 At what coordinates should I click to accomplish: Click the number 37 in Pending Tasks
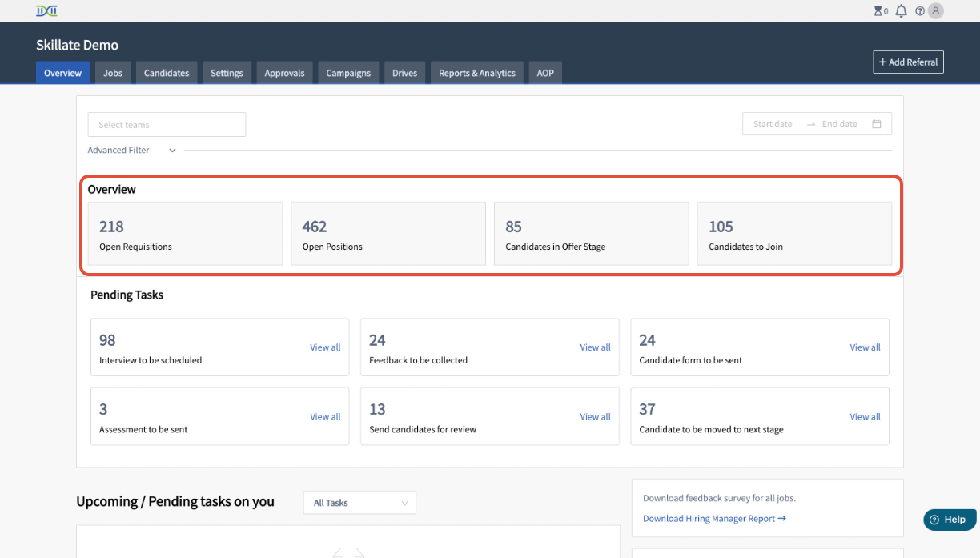coord(648,409)
